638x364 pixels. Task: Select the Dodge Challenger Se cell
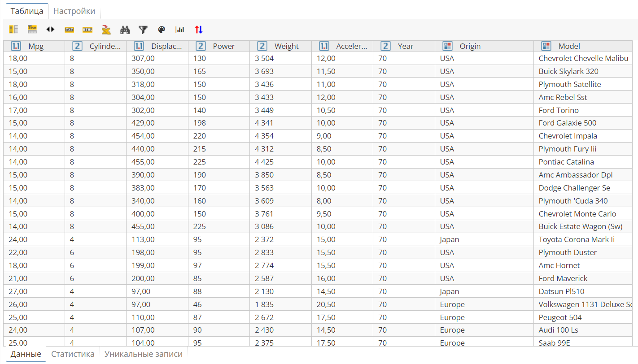coord(583,188)
